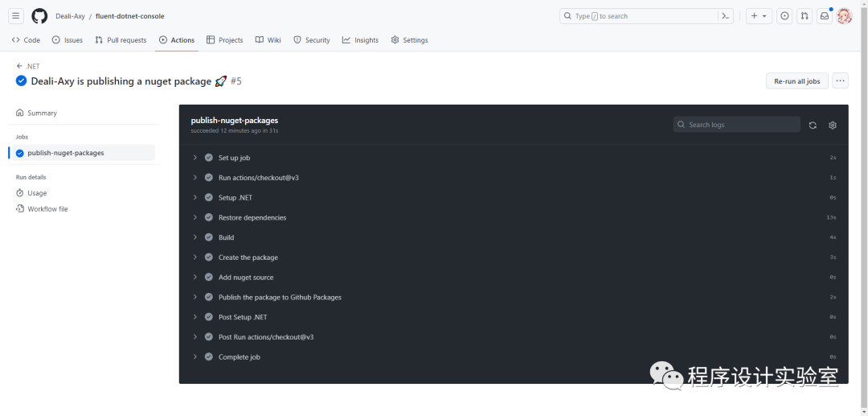Click the refresh logs icon

click(813, 126)
